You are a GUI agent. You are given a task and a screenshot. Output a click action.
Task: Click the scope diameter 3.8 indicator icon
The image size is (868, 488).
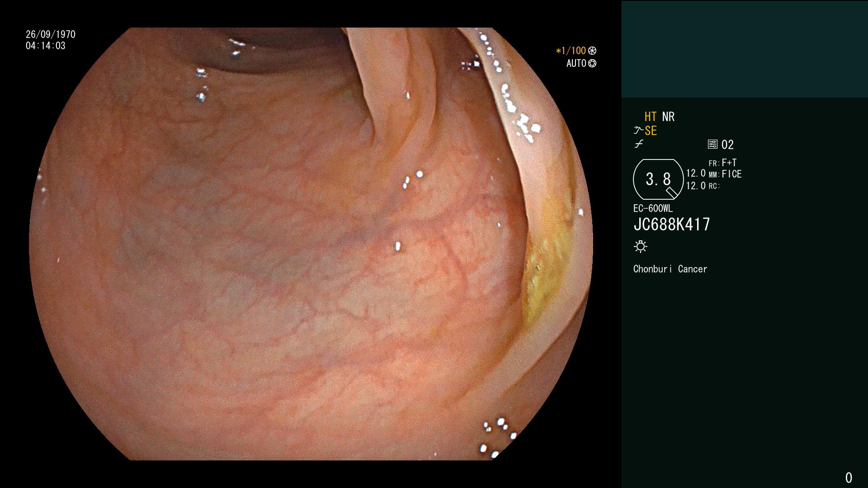[x=658, y=179]
